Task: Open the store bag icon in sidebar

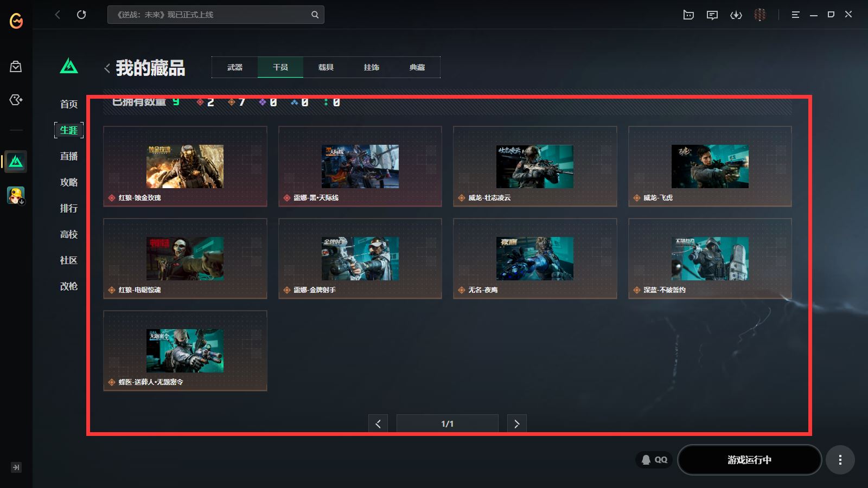Action: [x=16, y=67]
